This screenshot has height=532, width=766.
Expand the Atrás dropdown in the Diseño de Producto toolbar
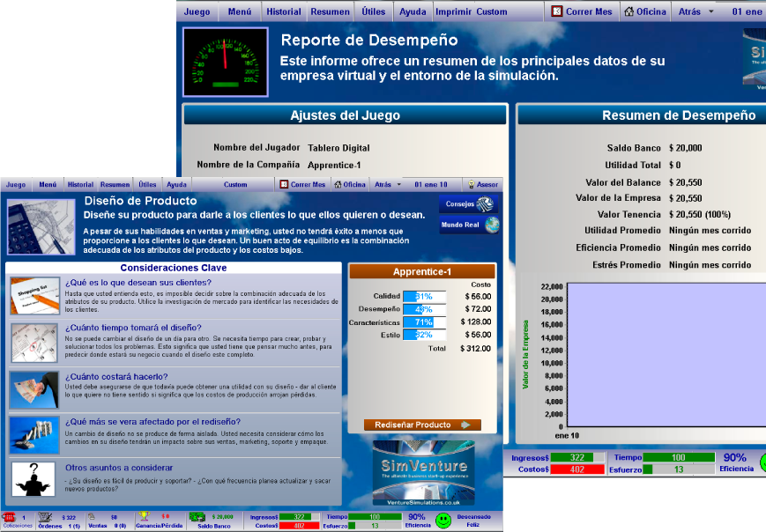point(398,185)
